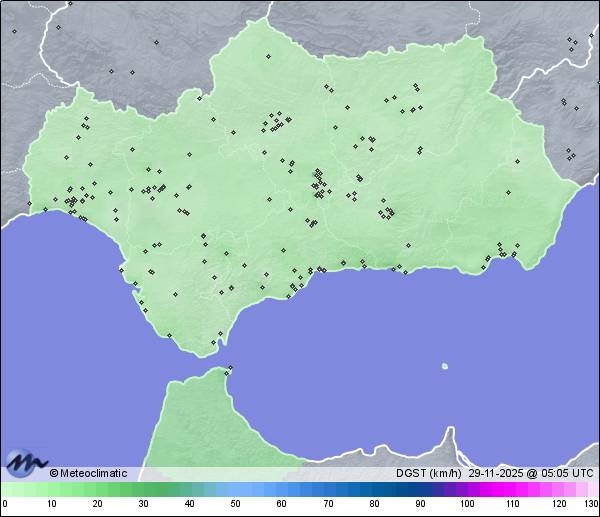The width and height of the screenshot is (600, 517).
Task: Select the 50 km/h light blue legend segment
Action: 235,490
